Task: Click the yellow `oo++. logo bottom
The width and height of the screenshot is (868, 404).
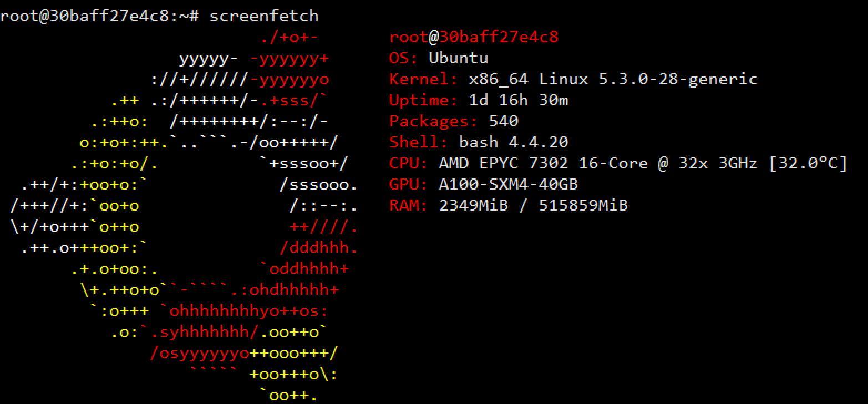Action: coord(289,395)
